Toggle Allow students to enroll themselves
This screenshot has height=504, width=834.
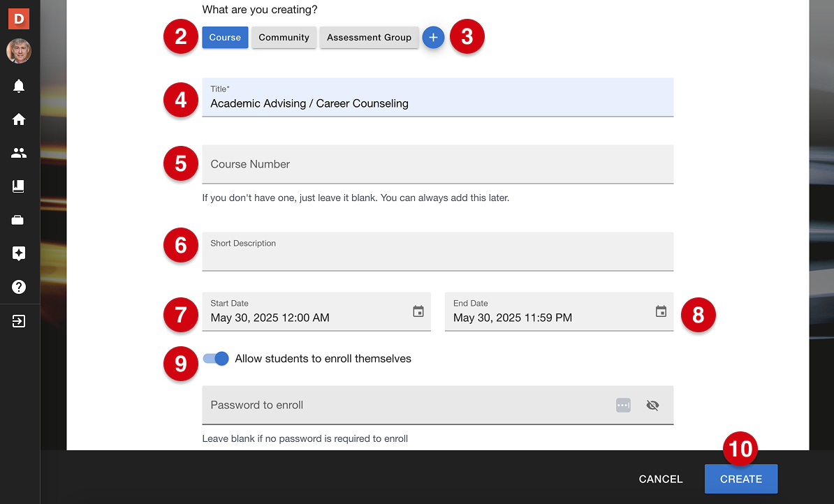click(216, 359)
